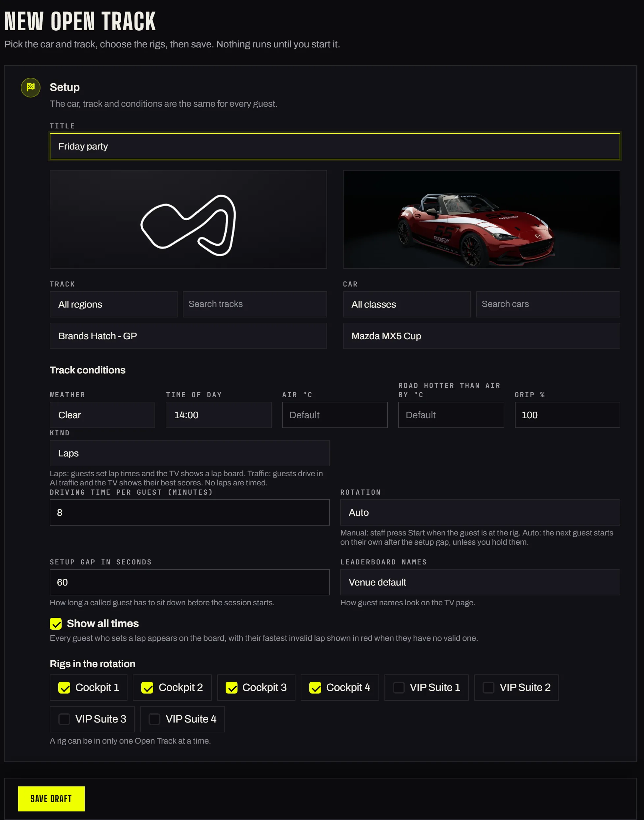The image size is (644, 820).
Task: Click the Brands Hatch track map thumbnail
Action: 188,219
